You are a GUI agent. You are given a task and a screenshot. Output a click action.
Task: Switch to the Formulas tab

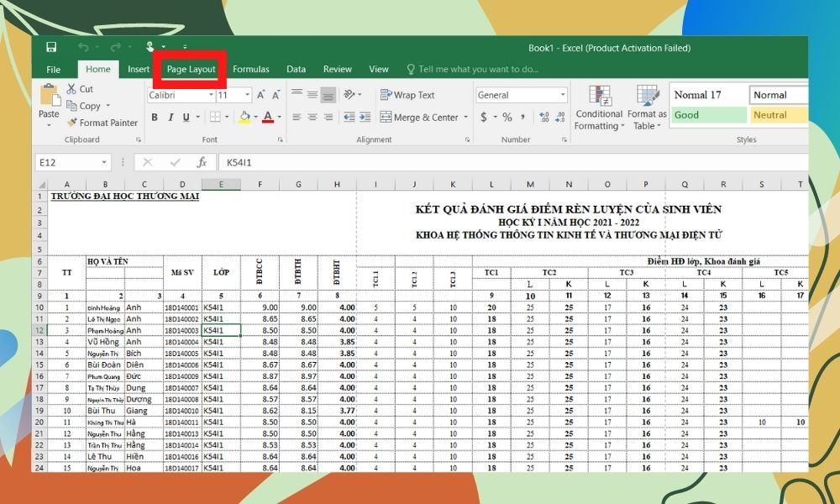coord(250,69)
